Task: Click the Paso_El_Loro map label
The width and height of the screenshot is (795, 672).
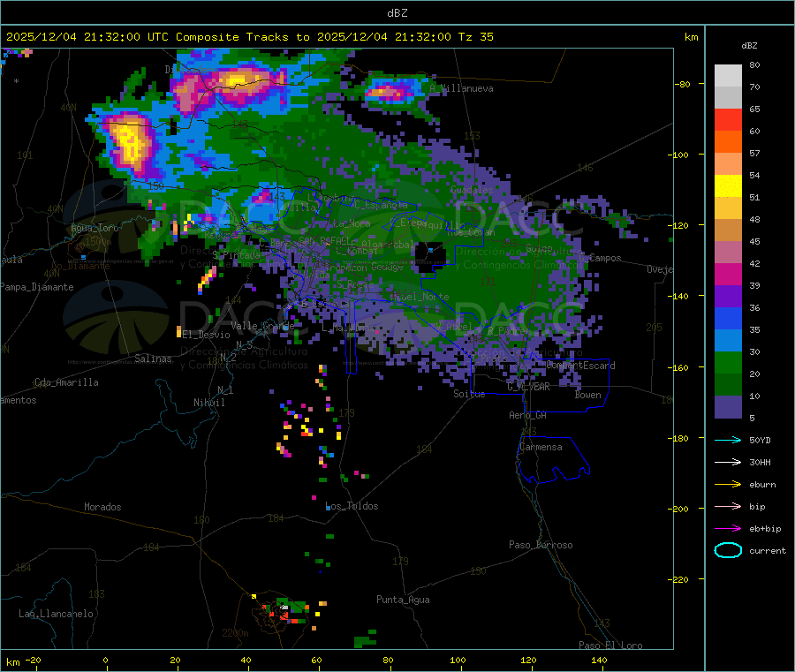Action: 610,646
